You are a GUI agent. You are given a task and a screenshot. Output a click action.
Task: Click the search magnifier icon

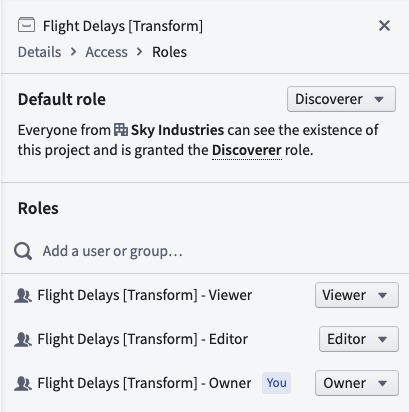pyautogui.click(x=23, y=251)
